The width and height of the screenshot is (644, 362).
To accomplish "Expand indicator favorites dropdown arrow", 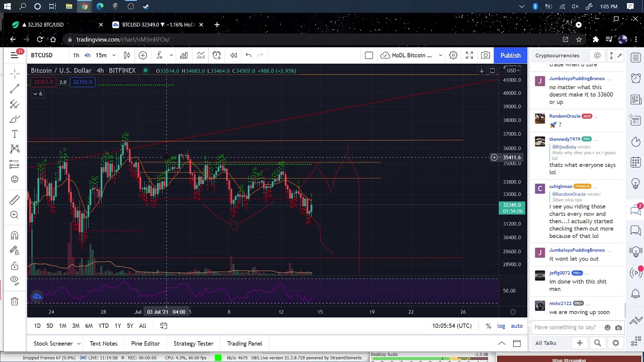I will 171,55.
